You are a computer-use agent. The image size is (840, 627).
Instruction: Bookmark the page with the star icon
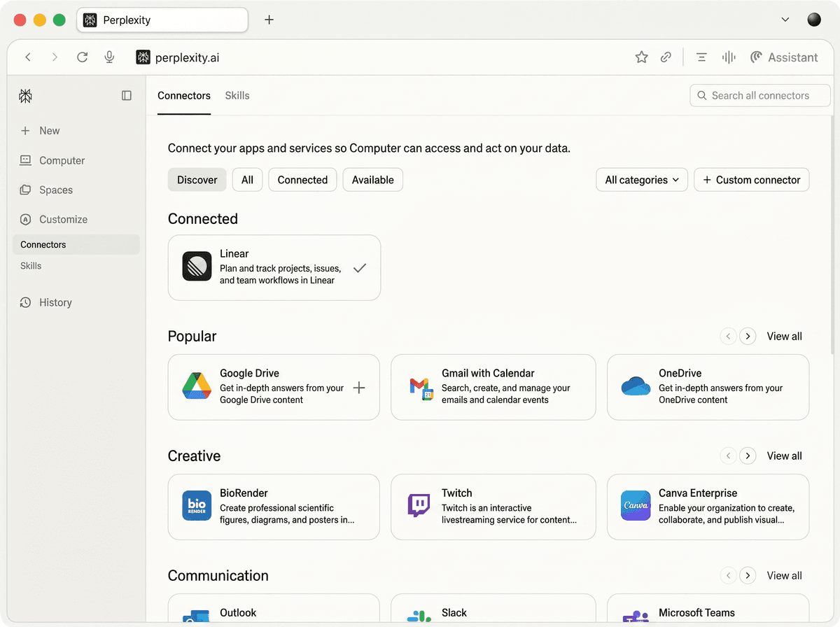click(641, 57)
